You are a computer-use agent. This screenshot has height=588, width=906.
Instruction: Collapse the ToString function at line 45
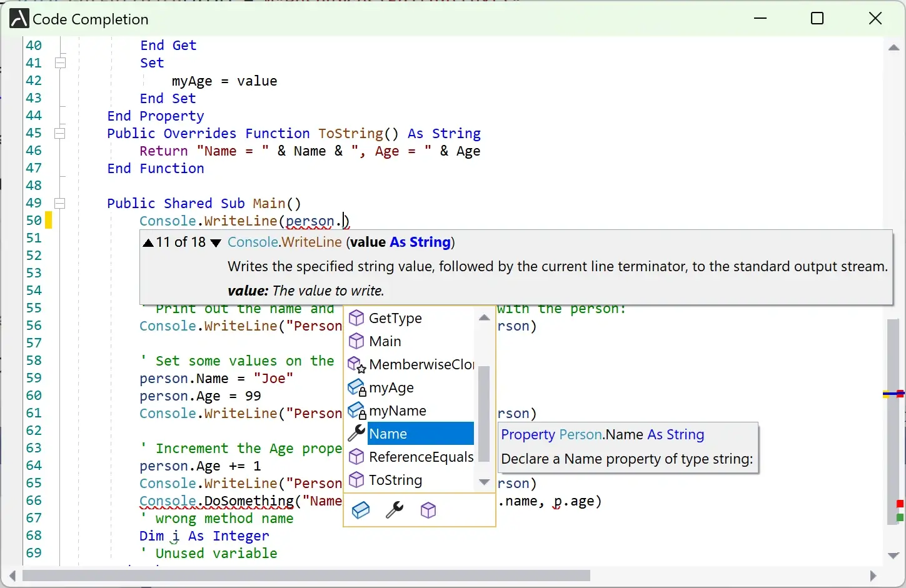(60, 133)
